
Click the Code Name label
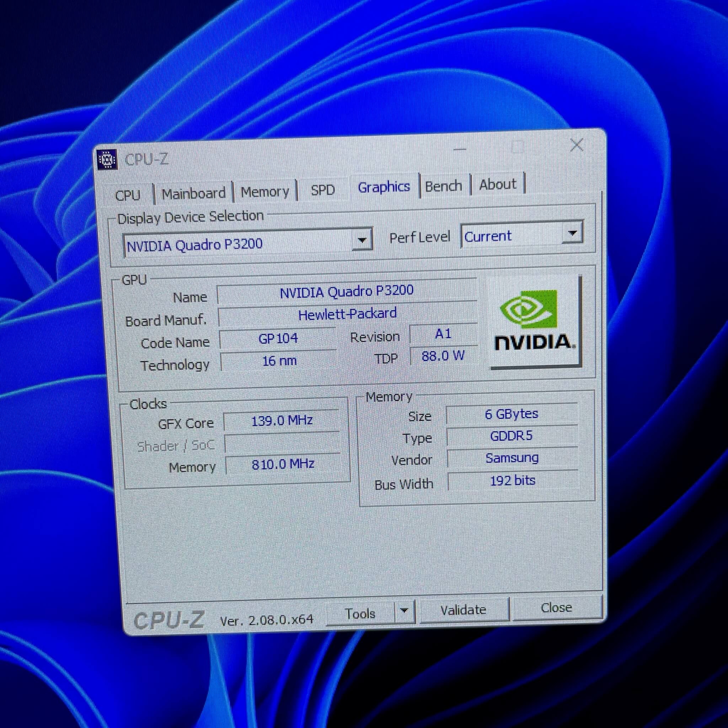click(x=175, y=343)
